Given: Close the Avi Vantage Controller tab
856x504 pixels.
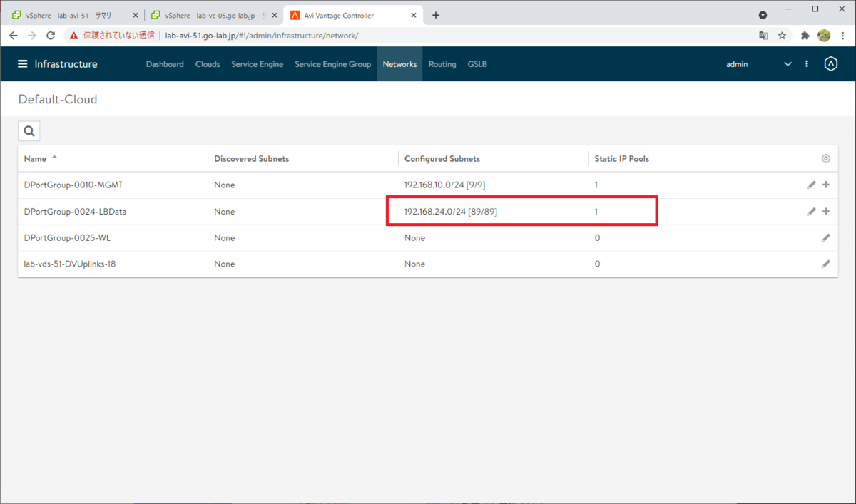Looking at the screenshot, I should pyautogui.click(x=413, y=15).
